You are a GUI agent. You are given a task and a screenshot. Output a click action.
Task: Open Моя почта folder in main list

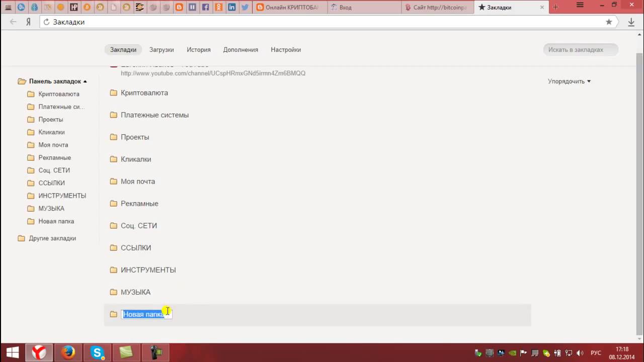coord(138,182)
